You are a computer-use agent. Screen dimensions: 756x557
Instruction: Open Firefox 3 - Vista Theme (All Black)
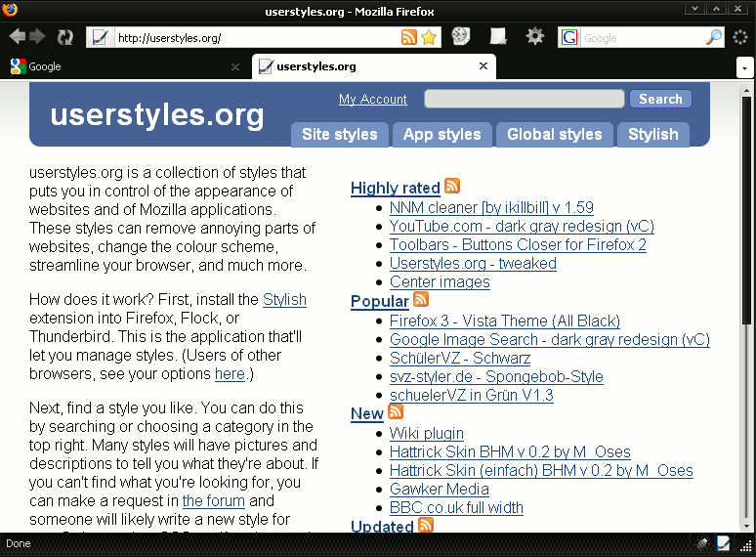[x=505, y=321]
